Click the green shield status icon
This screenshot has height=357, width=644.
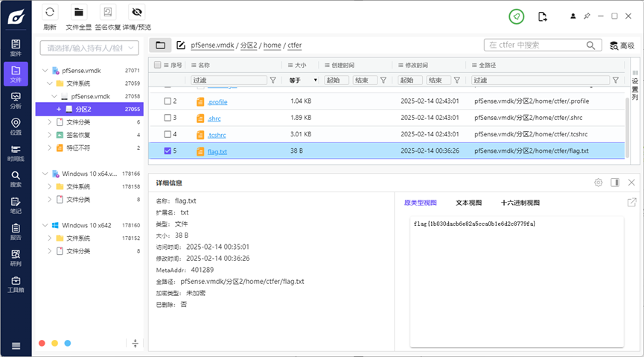click(516, 16)
